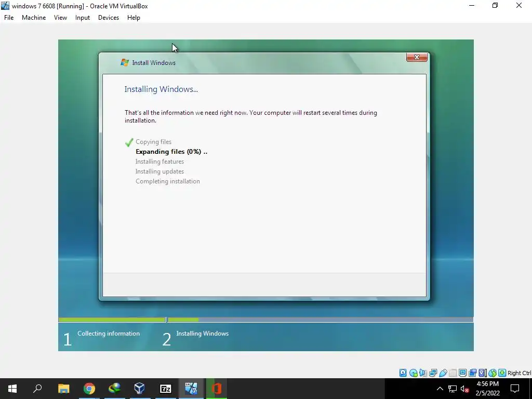
Task: Open the Devices menu
Action: (x=109, y=18)
